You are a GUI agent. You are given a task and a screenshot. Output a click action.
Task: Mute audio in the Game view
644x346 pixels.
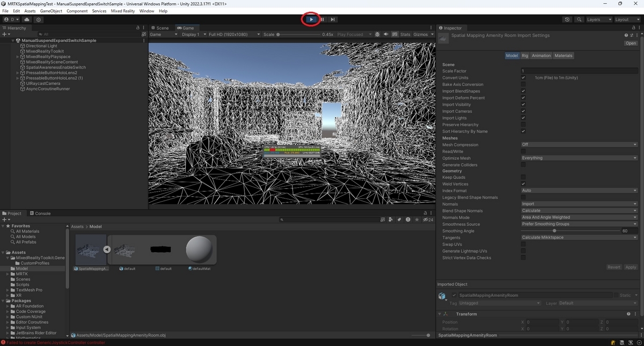386,34
